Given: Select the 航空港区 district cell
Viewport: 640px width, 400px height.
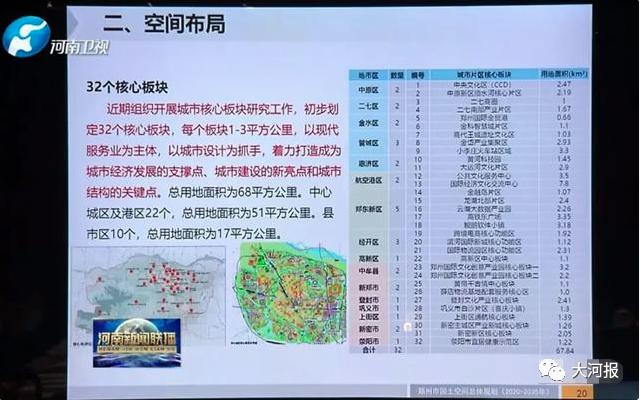Looking at the screenshot, I should click(x=369, y=180).
